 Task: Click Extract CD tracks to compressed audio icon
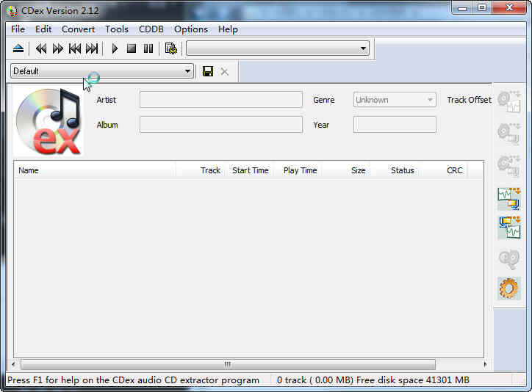[509, 134]
